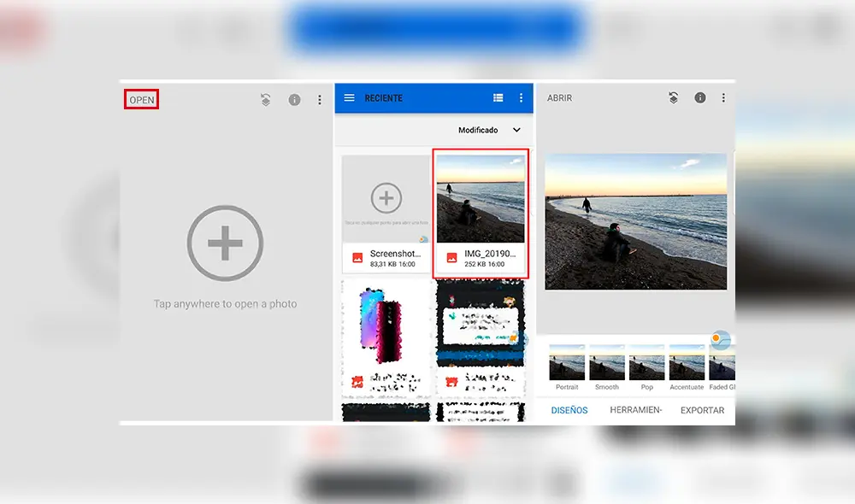Tap the large plus circle to open a photo

coord(225,243)
